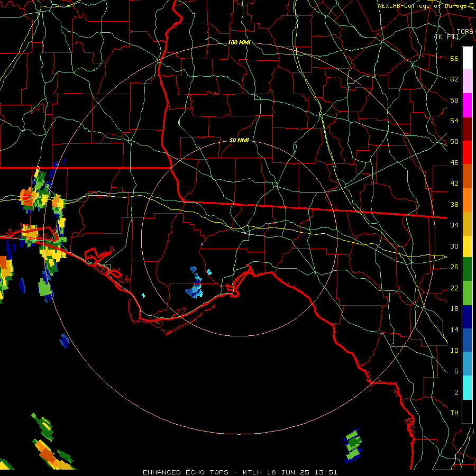Screen dimensions: 476x476
Task: Click the 26 legend value
Action: coord(454,267)
